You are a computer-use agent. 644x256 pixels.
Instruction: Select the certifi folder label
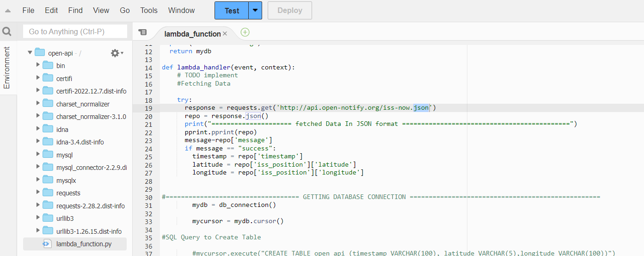[64, 78]
